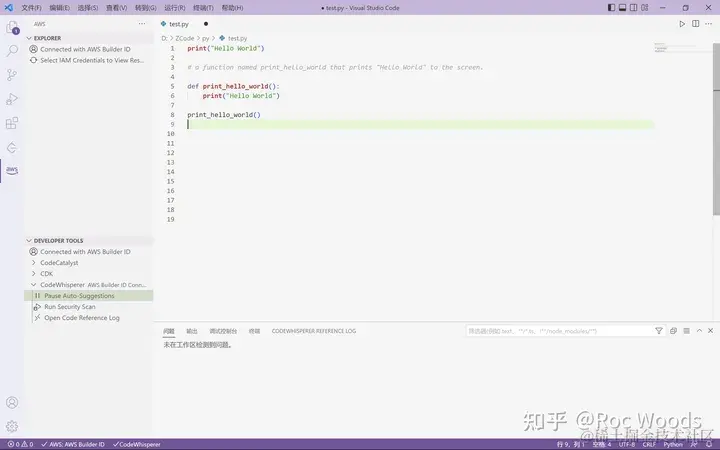Split the editor to the right
The height and width of the screenshot is (450, 720).
coord(696,24)
